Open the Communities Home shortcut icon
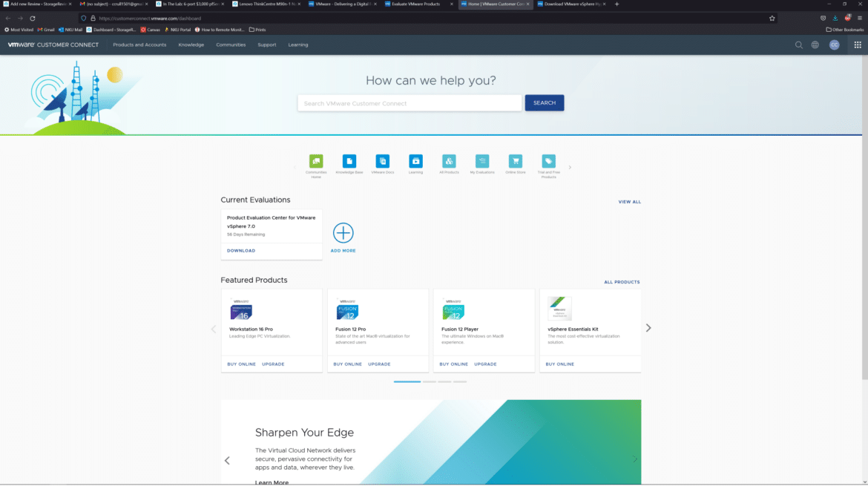 (x=316, y=161)
